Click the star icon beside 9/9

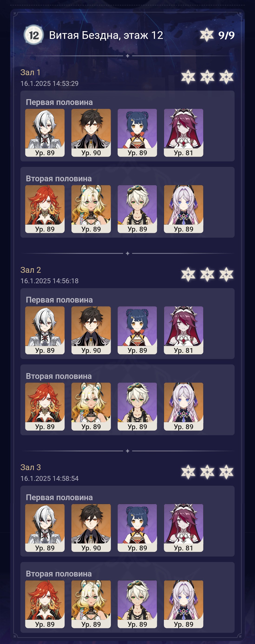click(x=207, y=35)
